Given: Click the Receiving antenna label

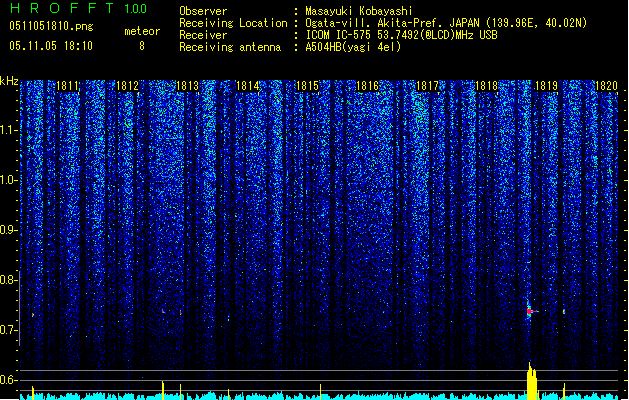Looking at the screenshot, I should 230,47.
